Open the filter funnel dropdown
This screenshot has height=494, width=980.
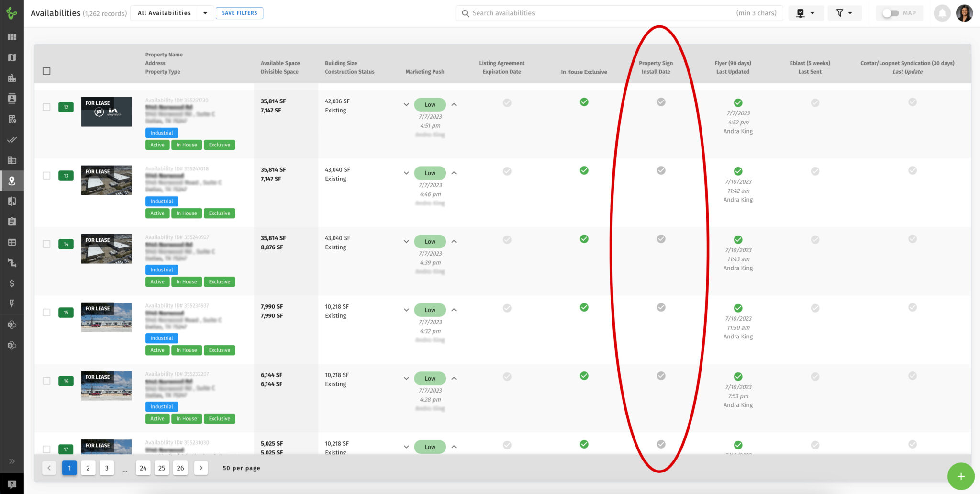pos(844,13)
